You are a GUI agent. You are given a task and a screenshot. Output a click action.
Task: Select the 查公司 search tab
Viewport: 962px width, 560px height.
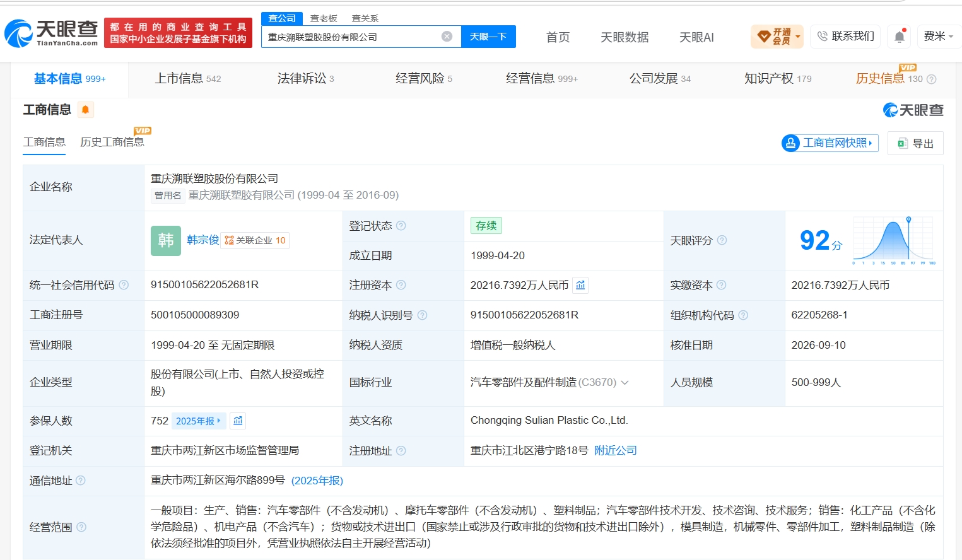point(282,18)
